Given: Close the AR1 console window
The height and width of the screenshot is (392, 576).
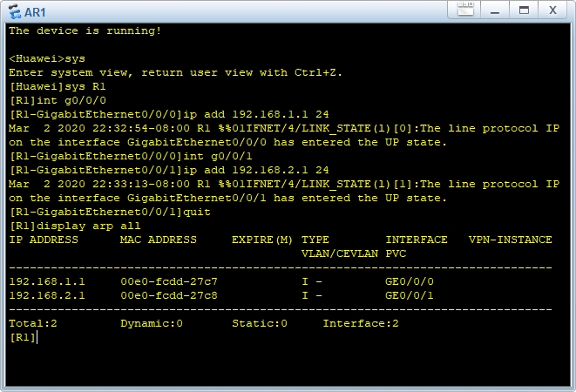Looking at the screenshot, I should coord(552,10).
